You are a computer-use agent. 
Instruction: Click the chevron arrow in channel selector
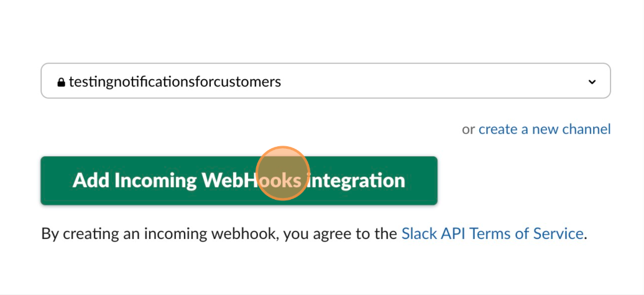click(592, 82)
